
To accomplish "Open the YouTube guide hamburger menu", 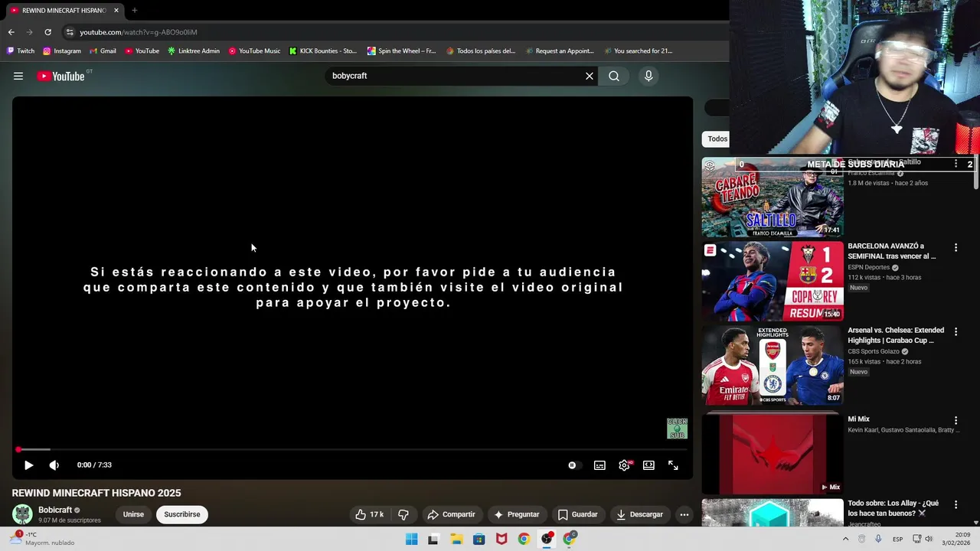I will point(18,76).
